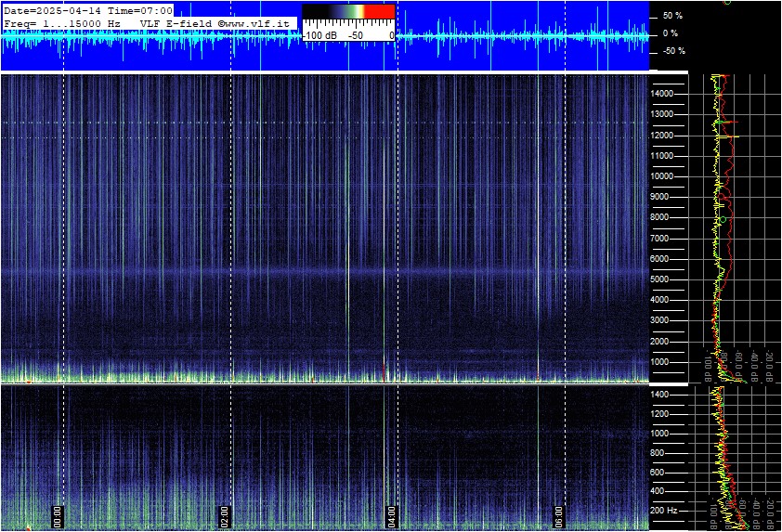Click the 10000 frequency axis label
The image size is (782, 532).
tap(662, 176)
